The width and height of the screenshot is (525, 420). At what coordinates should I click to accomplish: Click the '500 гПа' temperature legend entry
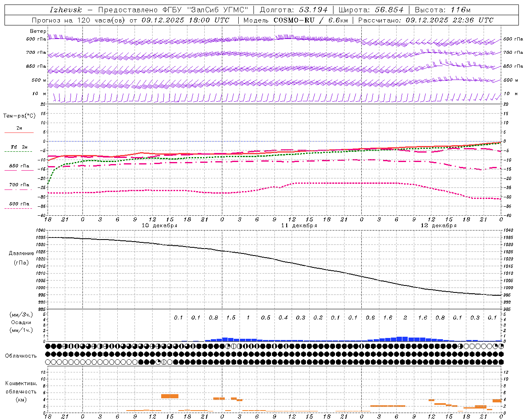19,204
